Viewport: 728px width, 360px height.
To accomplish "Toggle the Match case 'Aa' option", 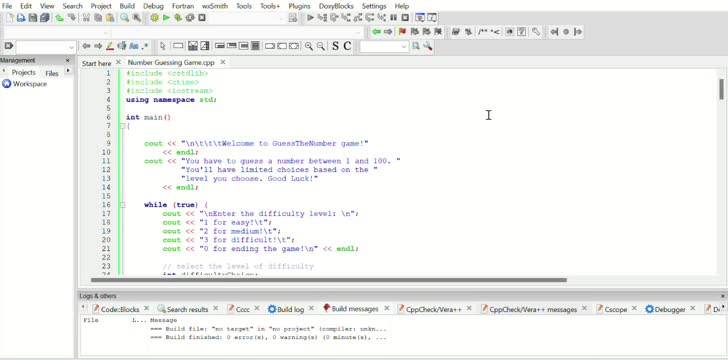I will [x=134, y=46].
